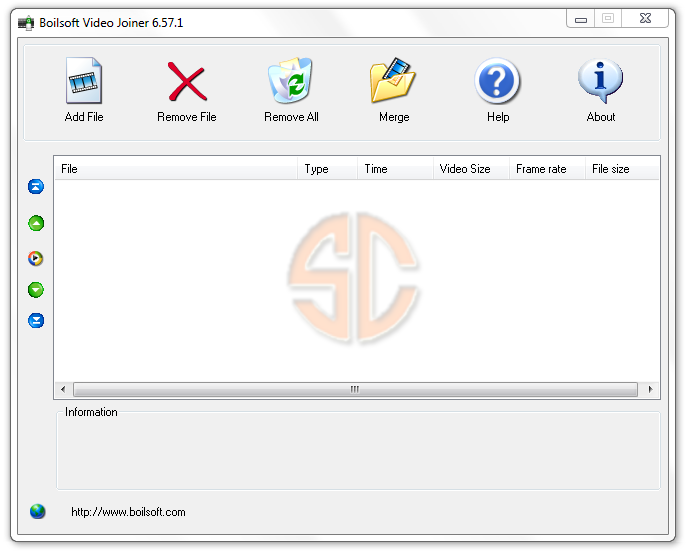Click the Boilsoft title bar app icon
Image resolution: width=687 pixels, height=552 pixels.
coord(26,23)
